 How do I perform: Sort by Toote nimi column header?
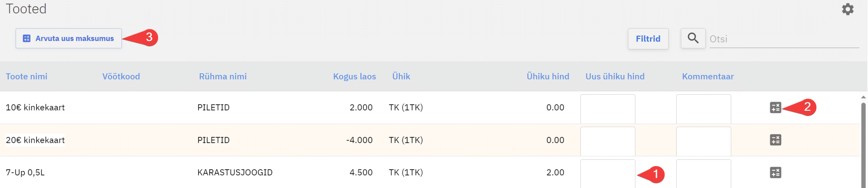(x=26, y=76)
